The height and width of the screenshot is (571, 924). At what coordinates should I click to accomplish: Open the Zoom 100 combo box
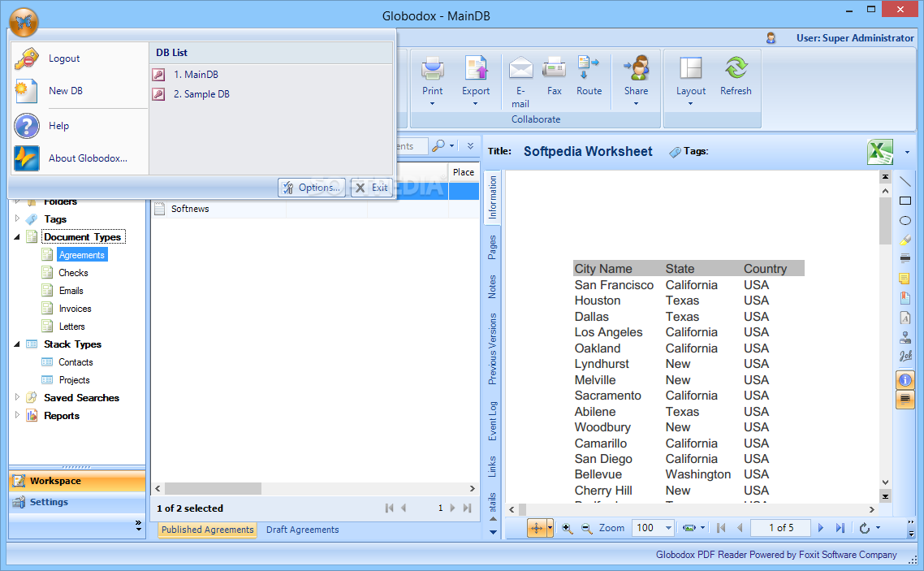click(653, 528)
